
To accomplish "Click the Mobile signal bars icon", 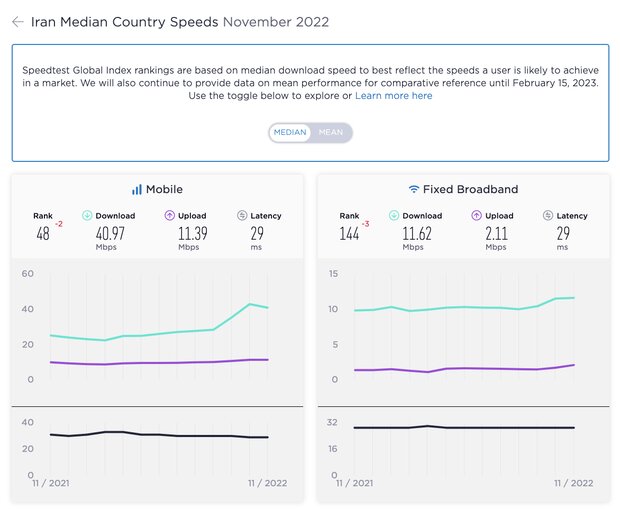I will point(137,189).
